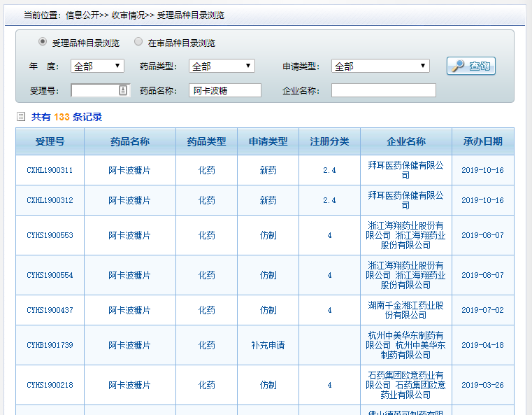Open record CYHB1901739
The image size is (532, 415).
50,345
